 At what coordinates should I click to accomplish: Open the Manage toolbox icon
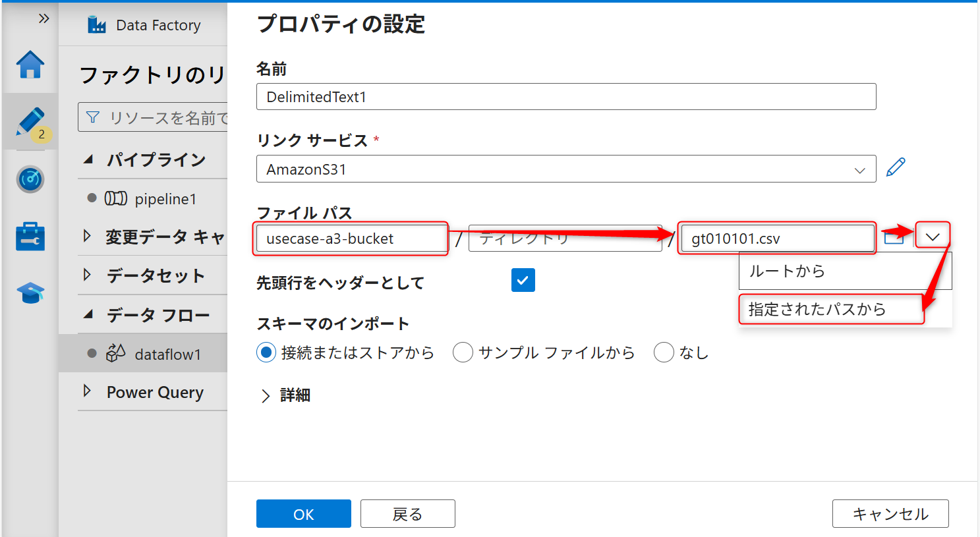pyautogui.click(x=30, y=237)
